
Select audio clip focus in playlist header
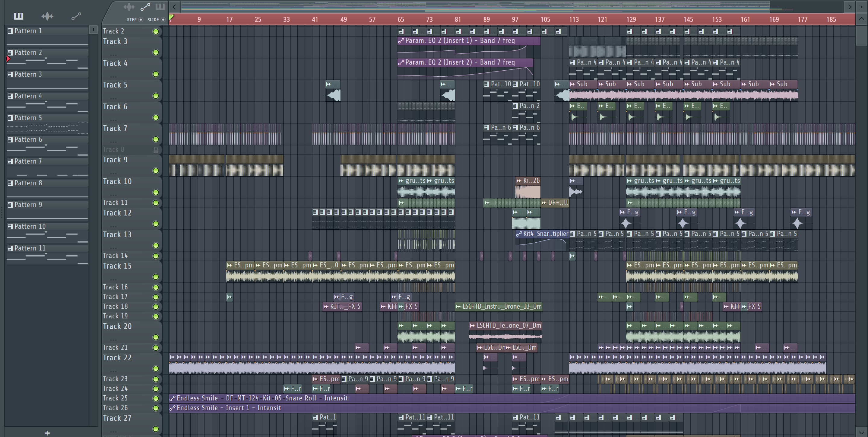129,7
